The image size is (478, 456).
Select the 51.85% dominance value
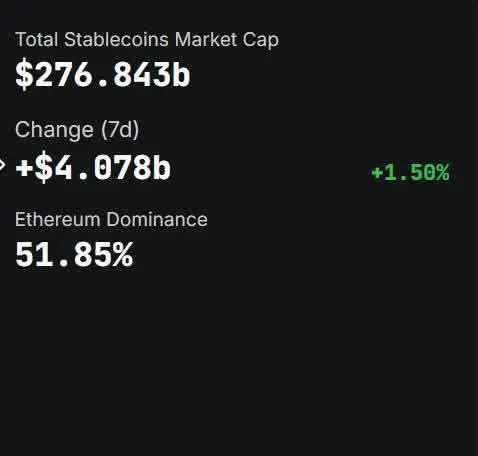pos(74,255)
